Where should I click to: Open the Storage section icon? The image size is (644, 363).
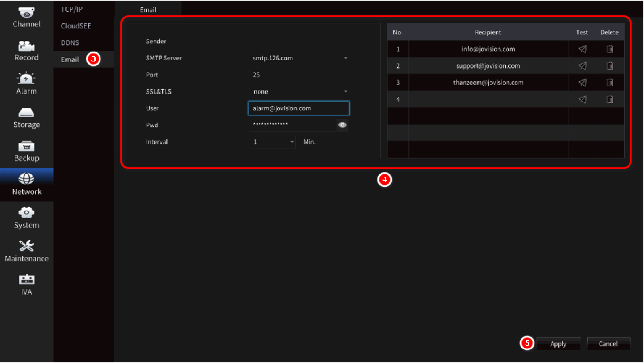26,113
